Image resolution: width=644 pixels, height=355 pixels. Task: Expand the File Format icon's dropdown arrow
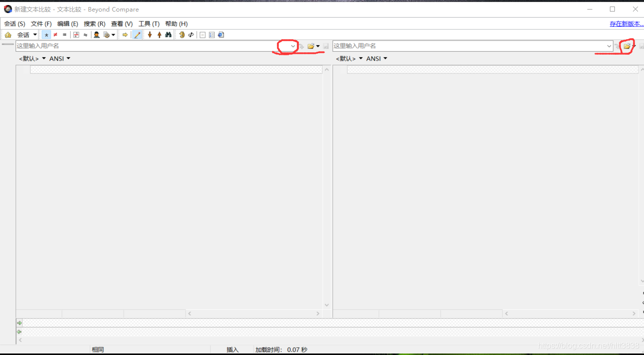pyautogui.click(x=113, y=35)
